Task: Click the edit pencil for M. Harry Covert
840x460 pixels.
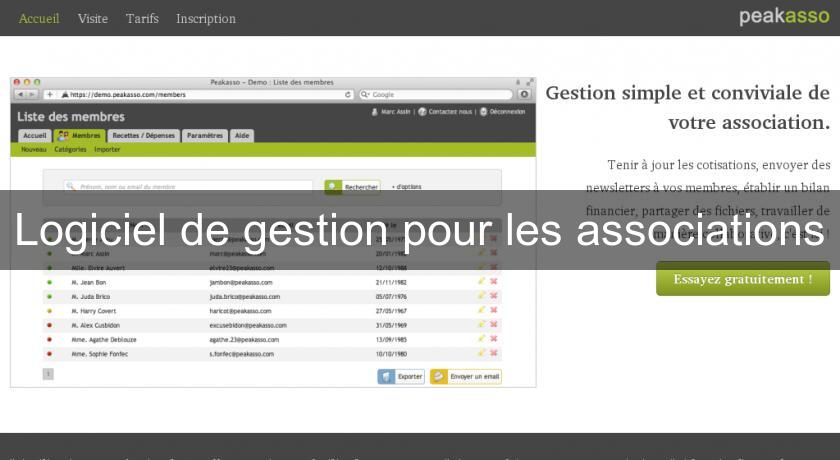Action: tap(481, 310)
